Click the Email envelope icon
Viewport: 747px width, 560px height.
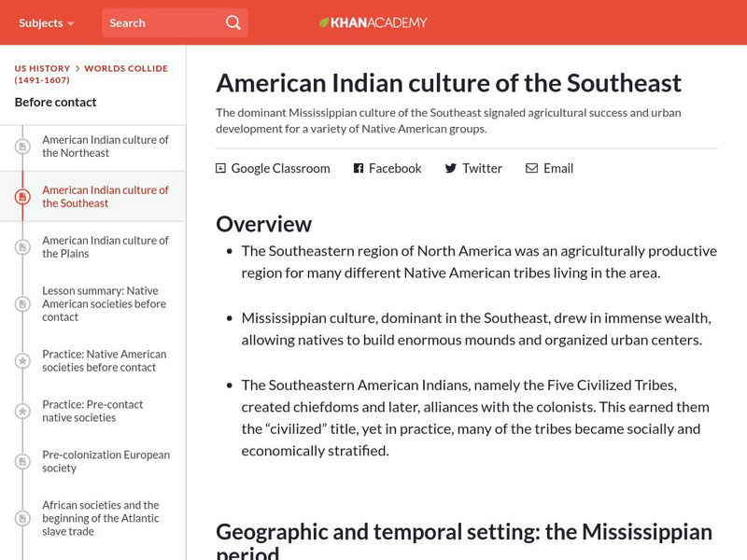[531, 168]
